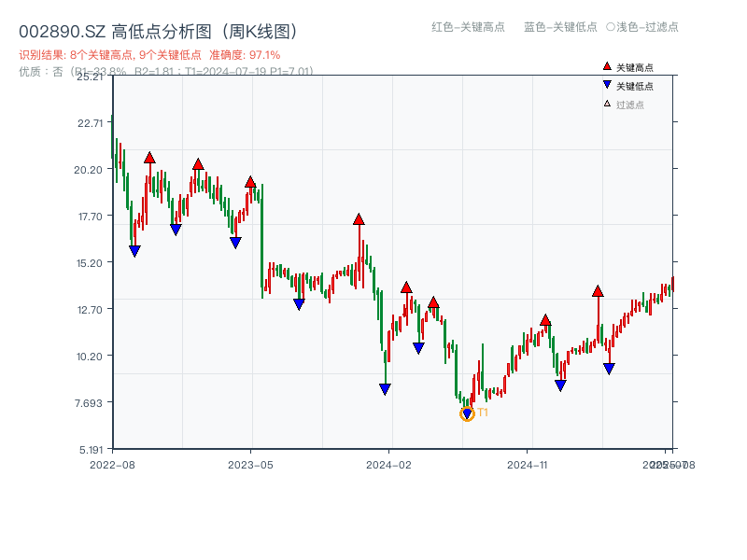The width and height of the screenshot is (747, 560).
Task: Click the 2024-11 x-axis date label
Action: (x=527, y=464)
